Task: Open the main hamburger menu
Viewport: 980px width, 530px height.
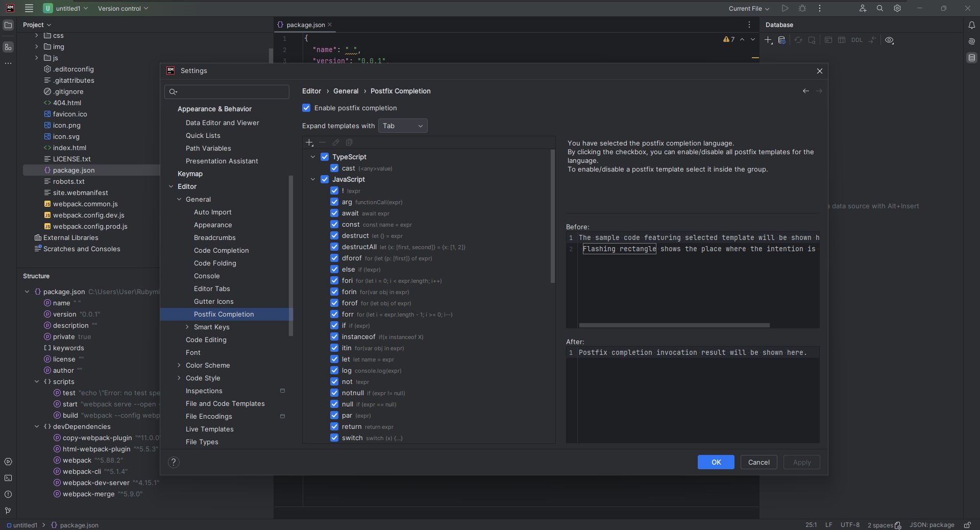Action: [29, 8]
